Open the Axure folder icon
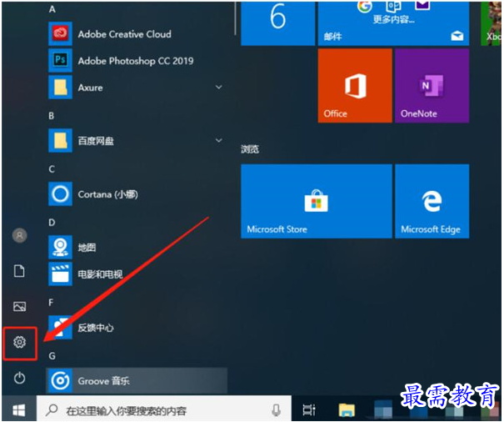 61,88
